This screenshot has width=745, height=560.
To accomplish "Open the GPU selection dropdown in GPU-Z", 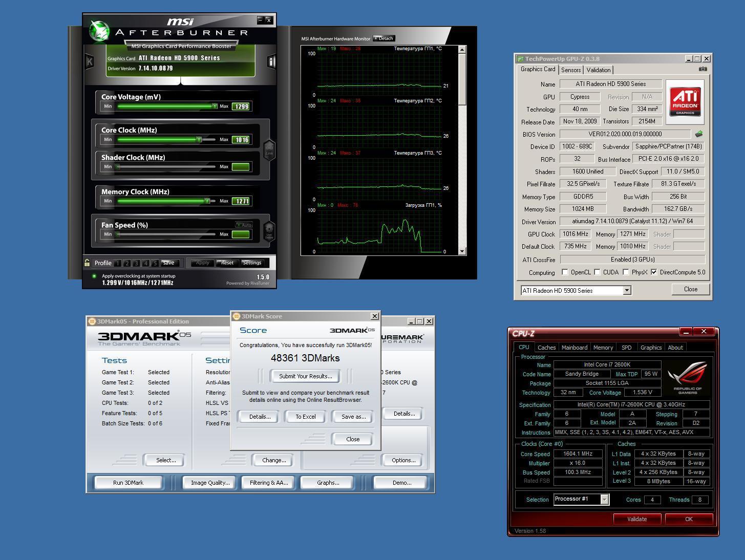I will tap(627, 291).
